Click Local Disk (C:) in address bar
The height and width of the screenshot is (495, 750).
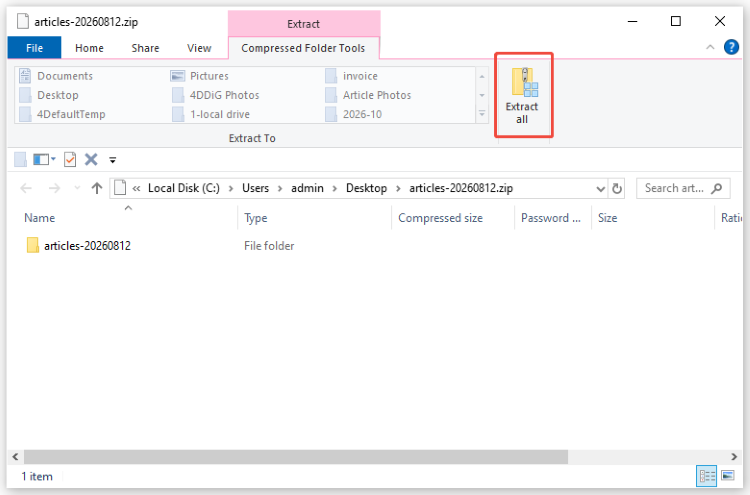click(x=184, y=188)
